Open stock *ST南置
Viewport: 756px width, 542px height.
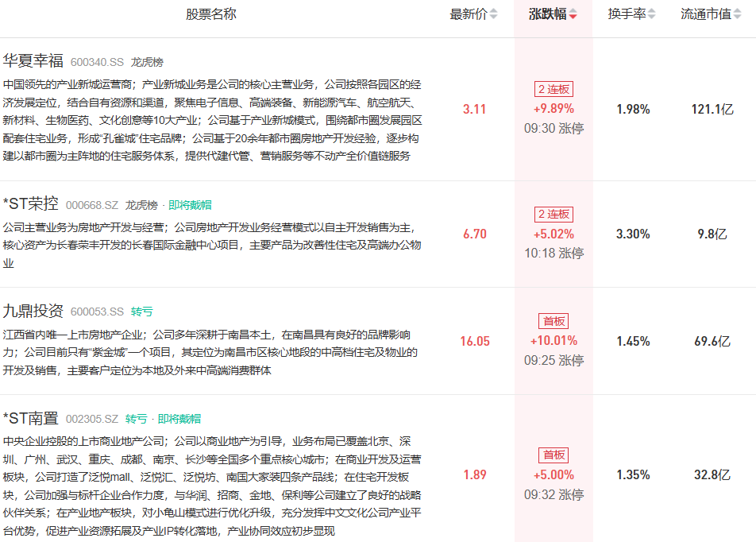(30, 418)
